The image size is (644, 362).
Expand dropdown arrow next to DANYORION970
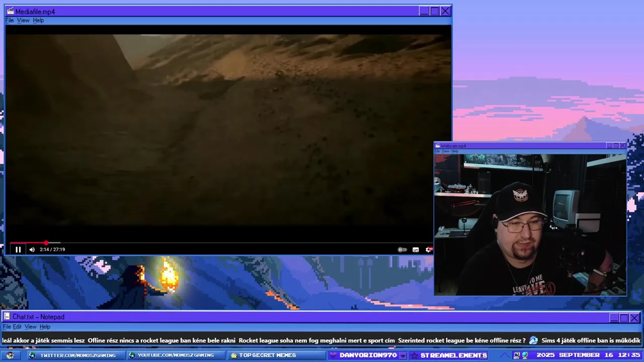(x=403, y=355)
